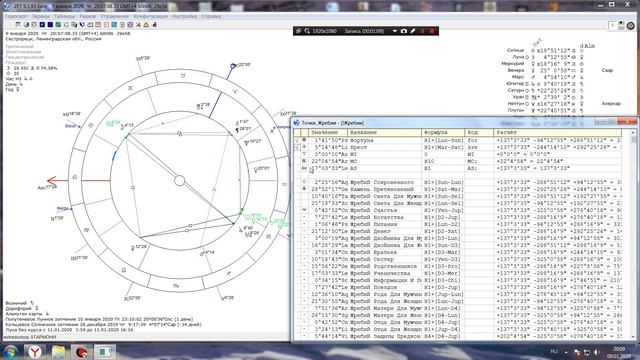Select the Камень Преткновений row

point(458,189)
